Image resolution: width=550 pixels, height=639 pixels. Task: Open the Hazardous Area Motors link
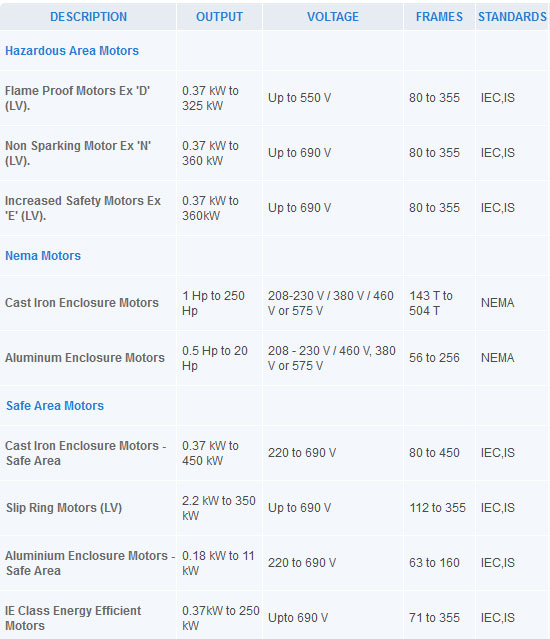(72, 51)
